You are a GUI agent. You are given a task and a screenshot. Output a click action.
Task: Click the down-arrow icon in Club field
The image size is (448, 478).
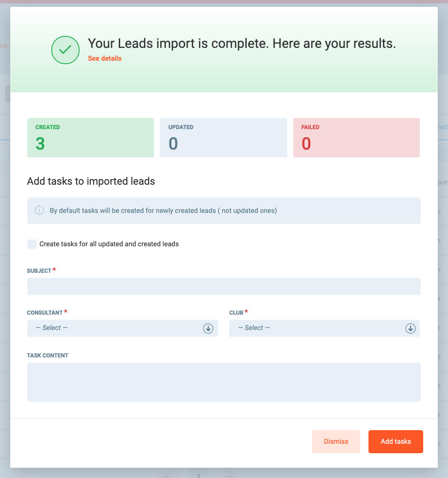[x=410, y=328]
